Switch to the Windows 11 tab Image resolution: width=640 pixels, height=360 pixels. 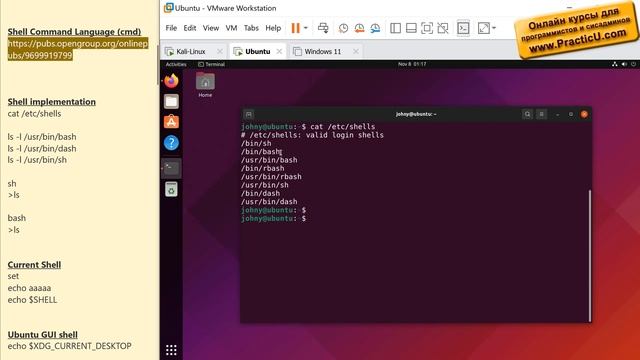[322, 51]
